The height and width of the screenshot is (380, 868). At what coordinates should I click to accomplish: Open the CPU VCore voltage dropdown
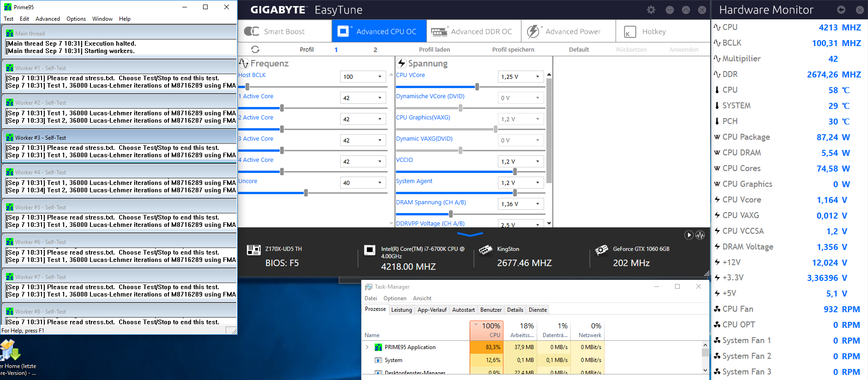538,77
